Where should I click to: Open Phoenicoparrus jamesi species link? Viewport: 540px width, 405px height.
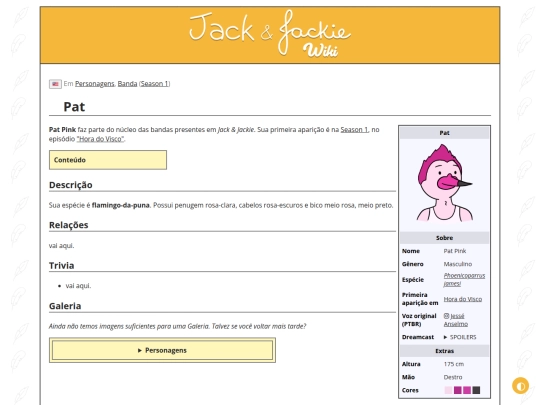(x=464, y=280)
